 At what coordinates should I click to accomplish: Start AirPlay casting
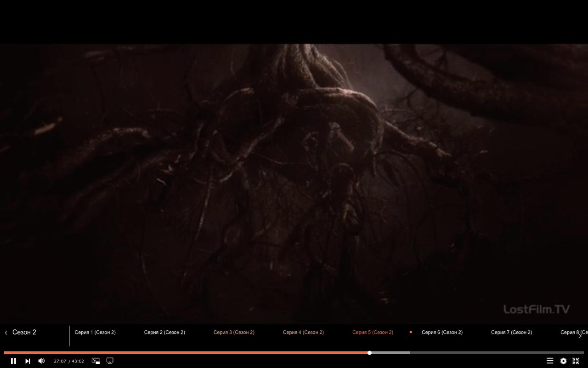pos(110,361)
